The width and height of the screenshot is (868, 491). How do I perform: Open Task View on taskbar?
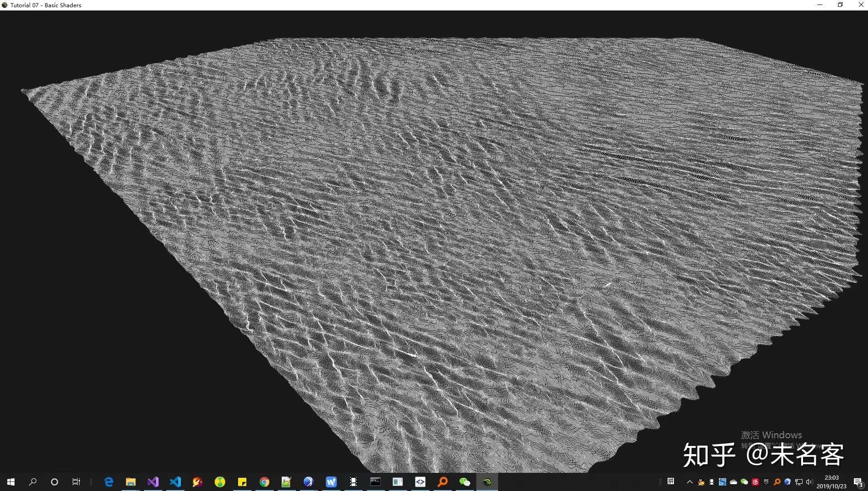(76, 482)
